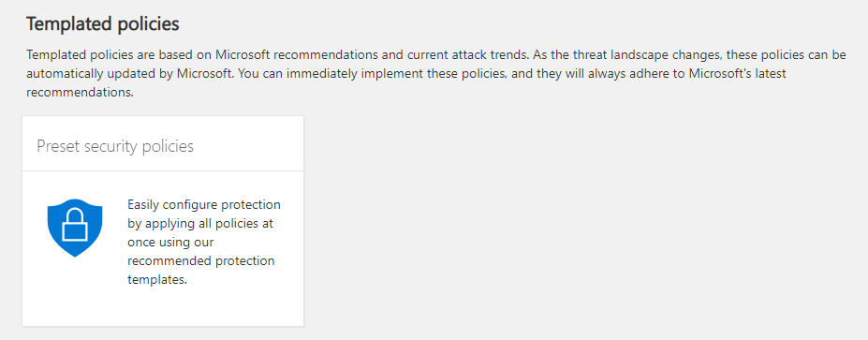
Task: Click the "automatically updated by Microsoft" sentence
Action: pyautogui.click(x=130, y=74)
